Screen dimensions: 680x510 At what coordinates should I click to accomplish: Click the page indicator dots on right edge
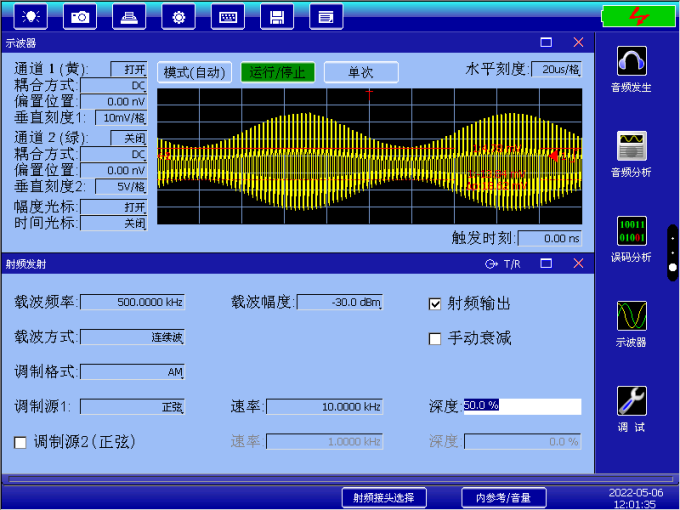pos(673,253)
